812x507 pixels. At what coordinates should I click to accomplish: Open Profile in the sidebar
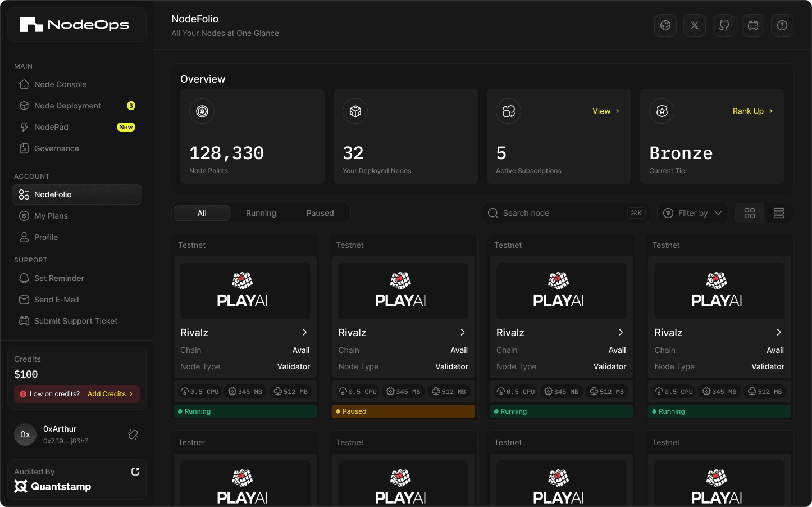[77, 237]
